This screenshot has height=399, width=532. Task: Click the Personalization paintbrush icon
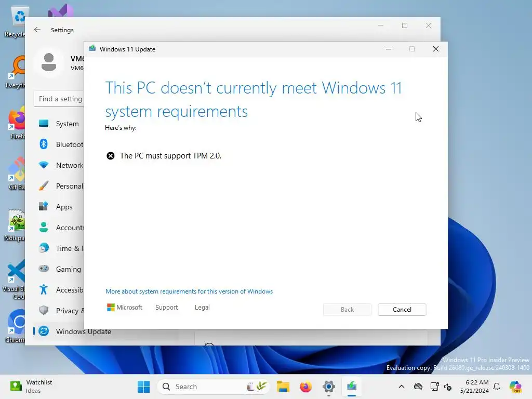tap(44, 186)
